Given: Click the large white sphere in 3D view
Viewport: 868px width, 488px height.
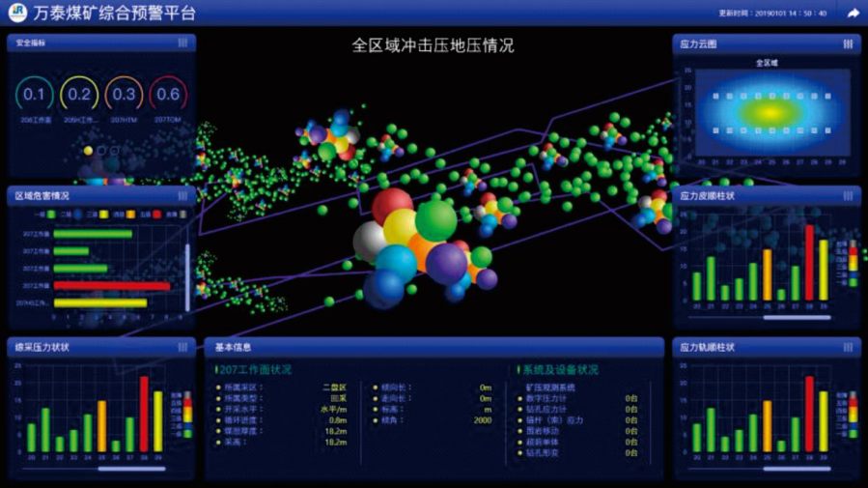Looking at the screenshot, I should (x=370, y=242).
